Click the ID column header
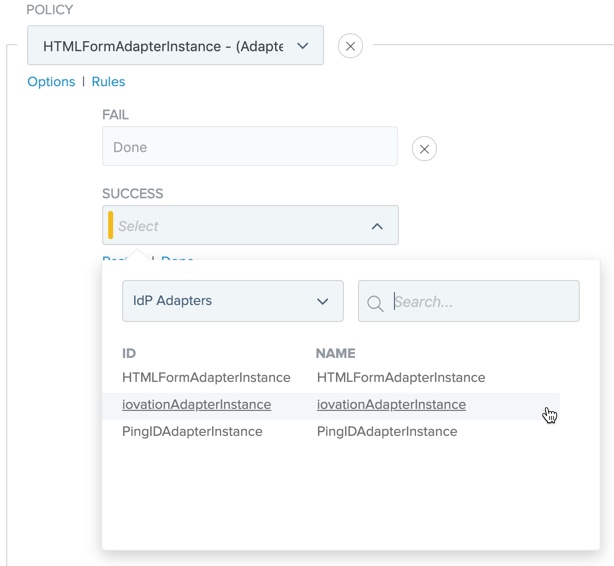This screenshot has height=566, width=614. click(x=129, y=353)
